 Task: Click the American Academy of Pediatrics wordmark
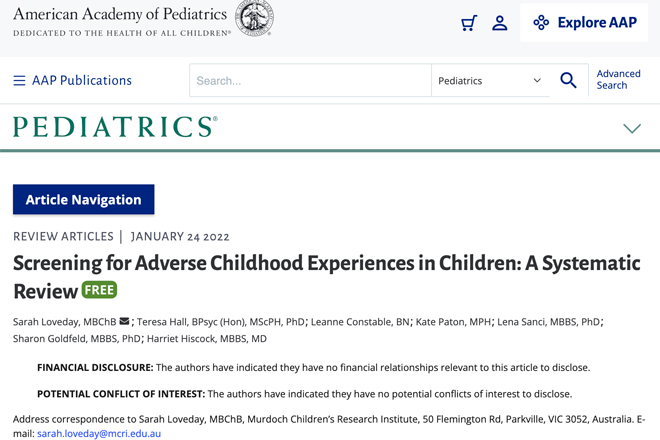click(120, 14)
